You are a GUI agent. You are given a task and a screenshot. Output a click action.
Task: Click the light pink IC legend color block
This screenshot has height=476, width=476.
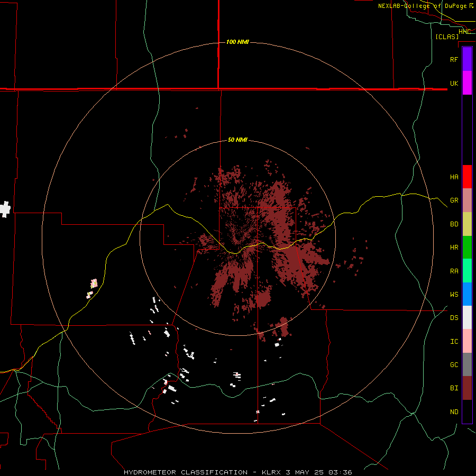tap(467, 341)
